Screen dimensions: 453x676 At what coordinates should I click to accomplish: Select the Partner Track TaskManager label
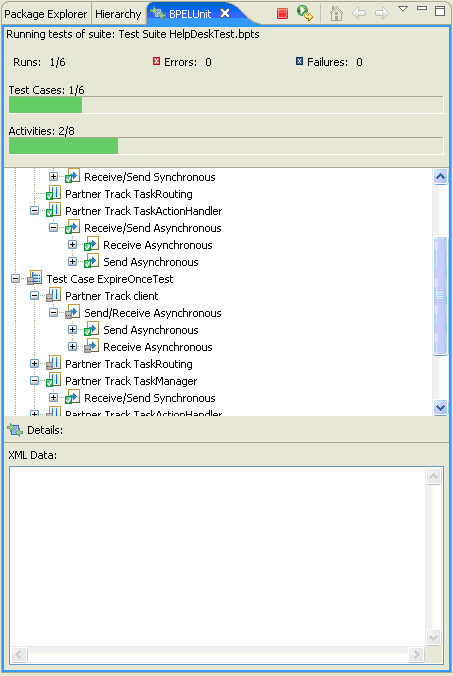point(131,381)
